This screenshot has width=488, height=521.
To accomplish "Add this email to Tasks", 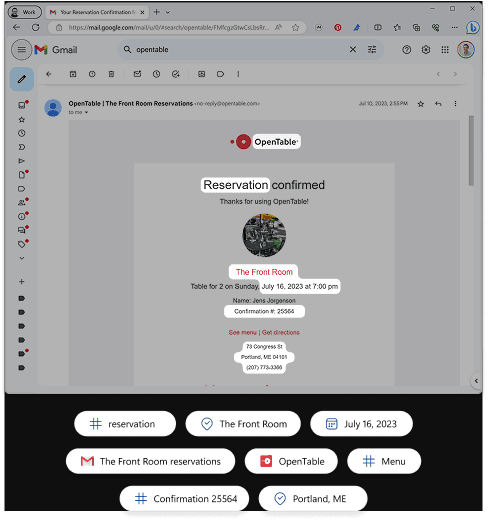I will pos(176,74).
